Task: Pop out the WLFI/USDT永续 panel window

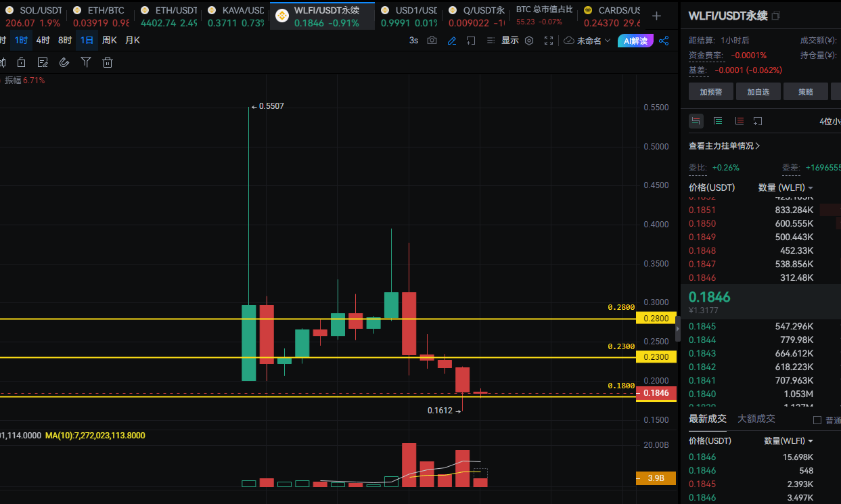Action: tap(775, 16)
